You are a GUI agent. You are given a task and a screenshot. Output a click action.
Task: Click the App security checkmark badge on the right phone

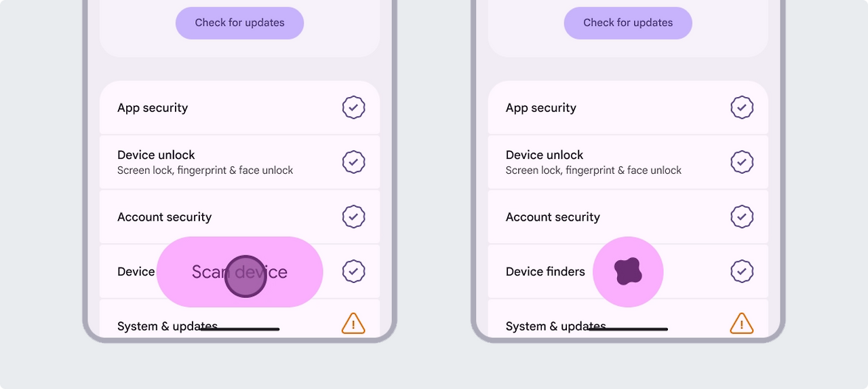pos(742,107)
